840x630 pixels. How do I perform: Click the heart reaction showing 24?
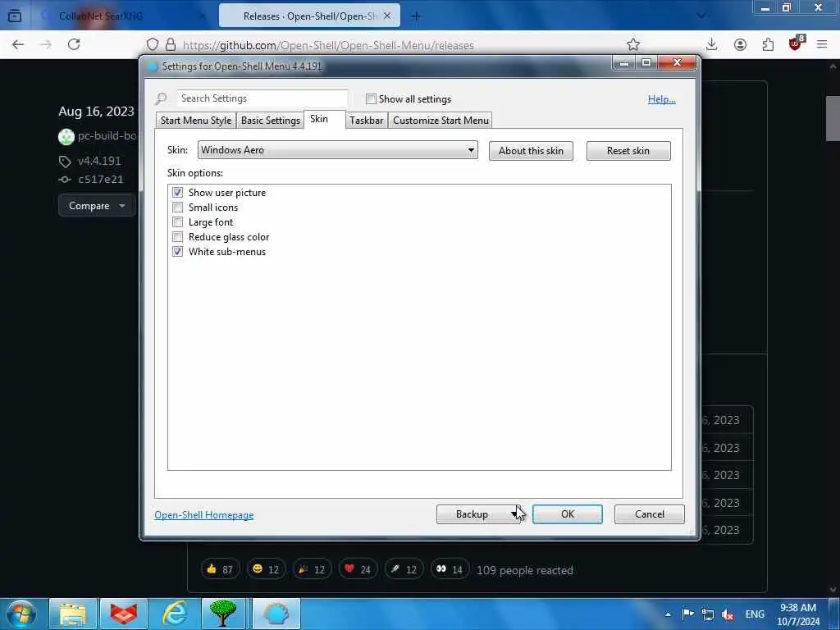coord(358,569)
